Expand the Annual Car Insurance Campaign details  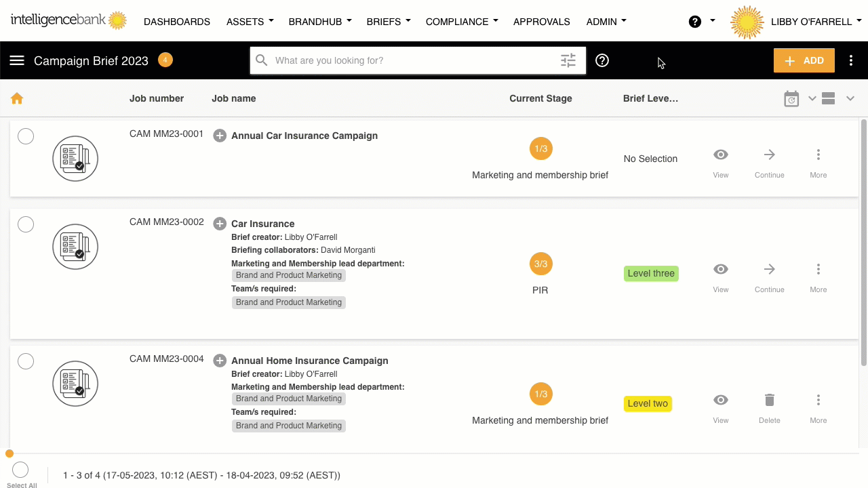click(220, 136)
